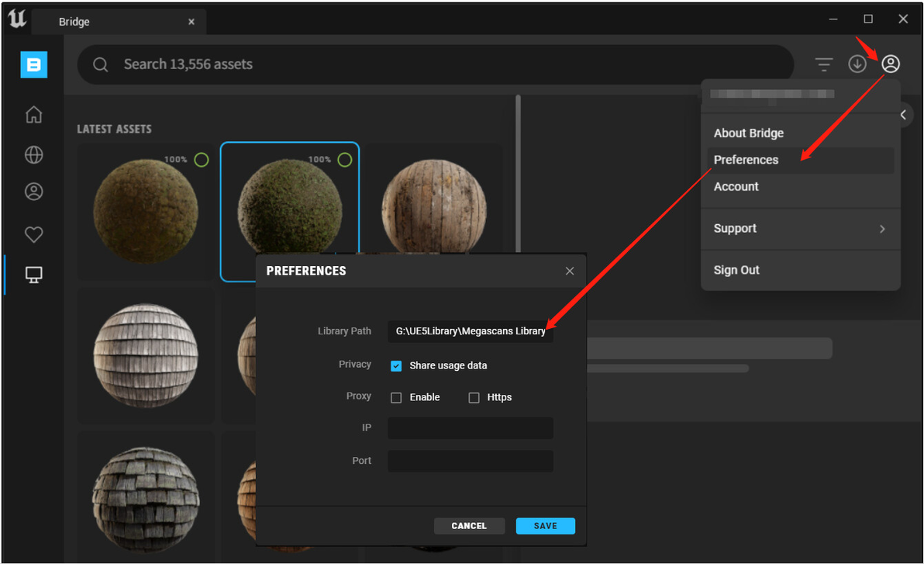Open the account menu icon in the toolbar
The height and width of the screenshot is (564, 924).
click(x=891, y=64)
